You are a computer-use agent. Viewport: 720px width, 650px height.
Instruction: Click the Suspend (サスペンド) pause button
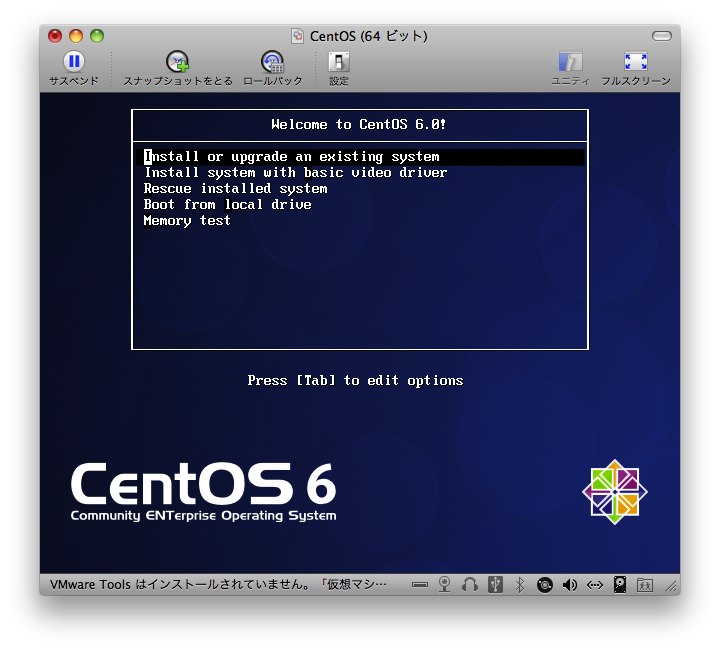74,61
